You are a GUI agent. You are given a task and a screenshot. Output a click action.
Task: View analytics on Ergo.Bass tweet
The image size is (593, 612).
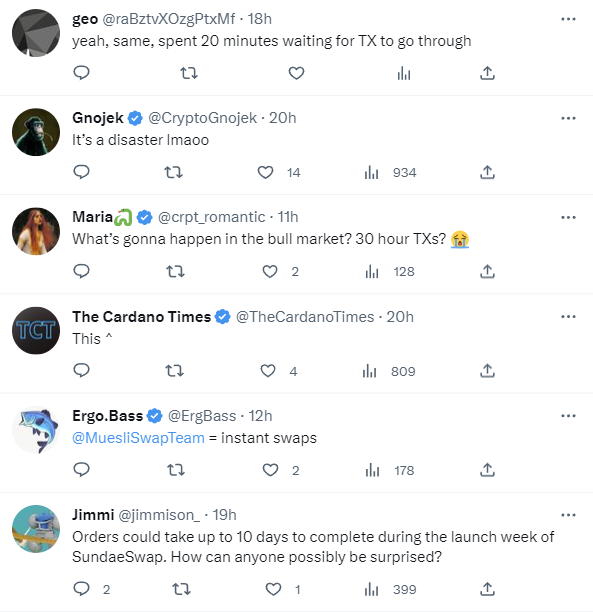pos(372,470)
